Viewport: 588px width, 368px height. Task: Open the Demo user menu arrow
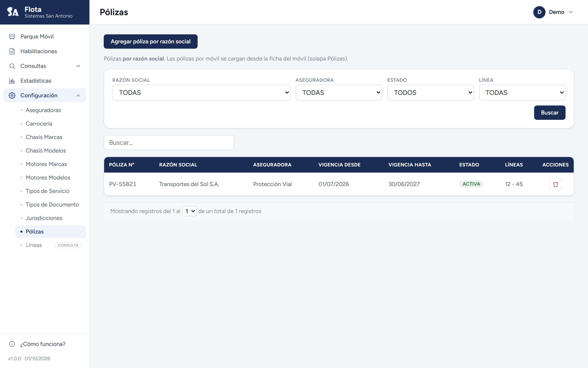(571, 12)
